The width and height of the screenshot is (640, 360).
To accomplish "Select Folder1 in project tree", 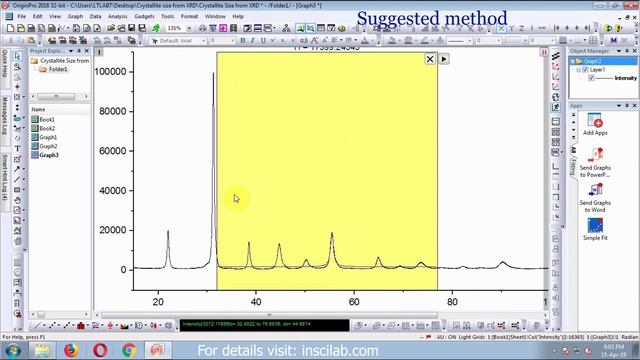I will point(53,69).
